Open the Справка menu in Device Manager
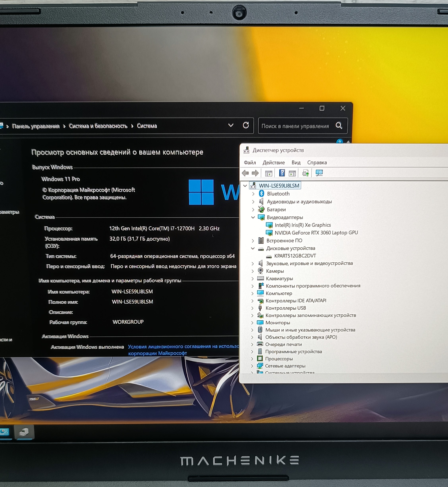Viewport: 448px width, 487px height. pyautogui.click(x=317, y=162)
